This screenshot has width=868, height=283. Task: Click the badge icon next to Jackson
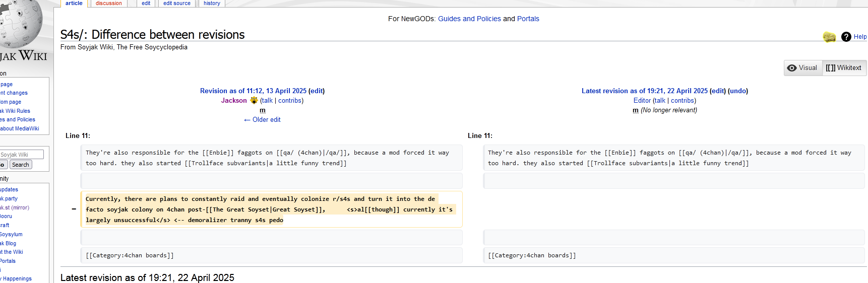pos(254,100)
